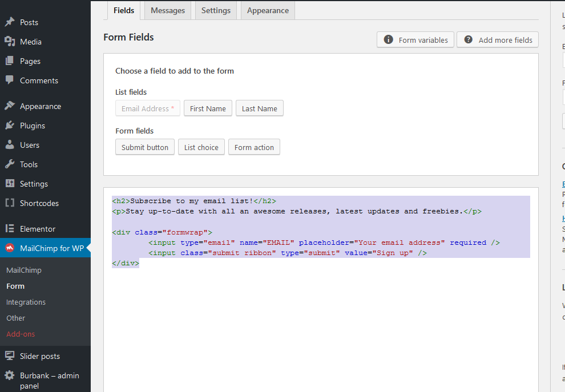Open the Elementor sidebar icon
565x392 pixels.
coord(10,228)
